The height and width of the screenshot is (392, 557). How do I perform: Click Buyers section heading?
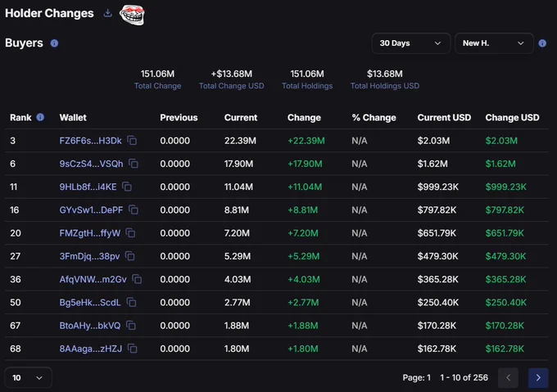tap(24, 43)
